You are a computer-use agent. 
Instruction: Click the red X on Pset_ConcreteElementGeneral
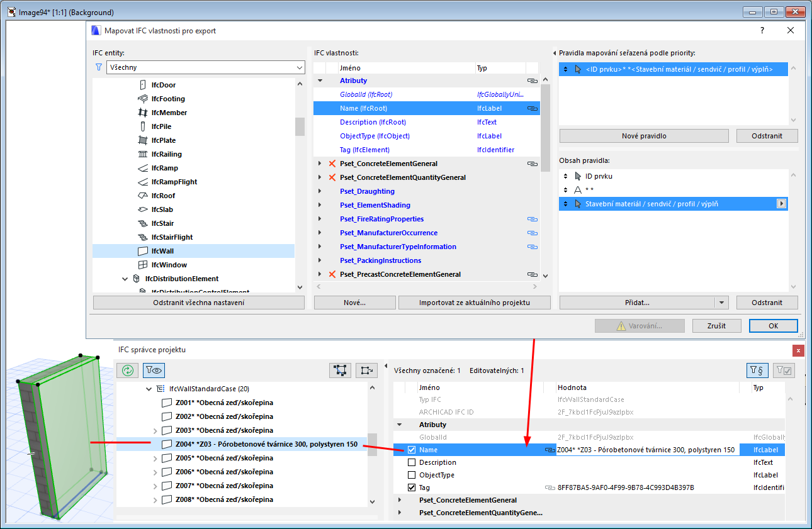pyautogui.click(x=332, y=164)
